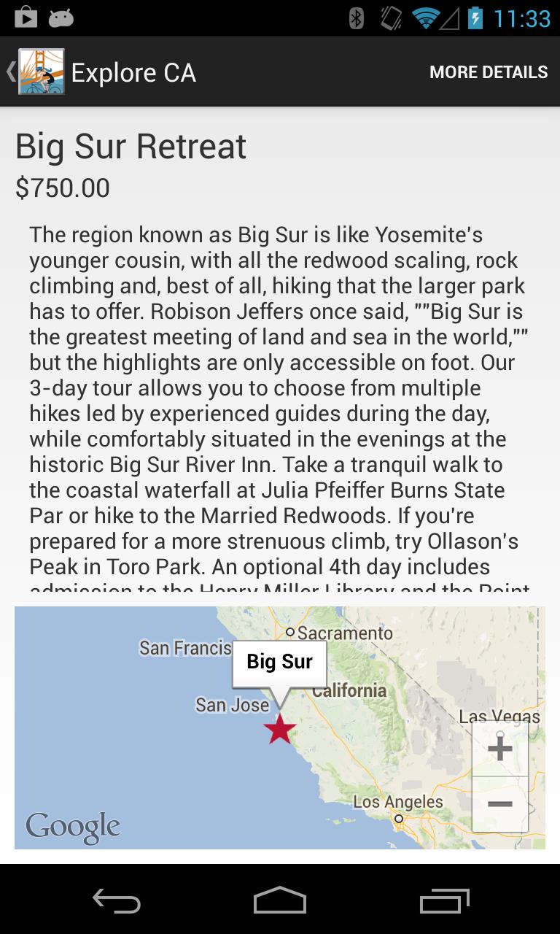Screen dimensions: 560x934
Task: Open MORE DETAILS in the action bar
Action: (488, 72)
